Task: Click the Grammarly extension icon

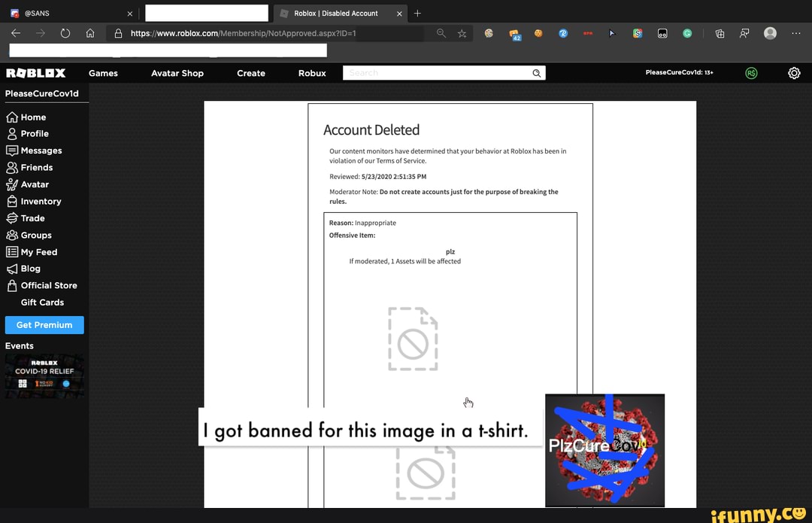Action: point(686,33)
